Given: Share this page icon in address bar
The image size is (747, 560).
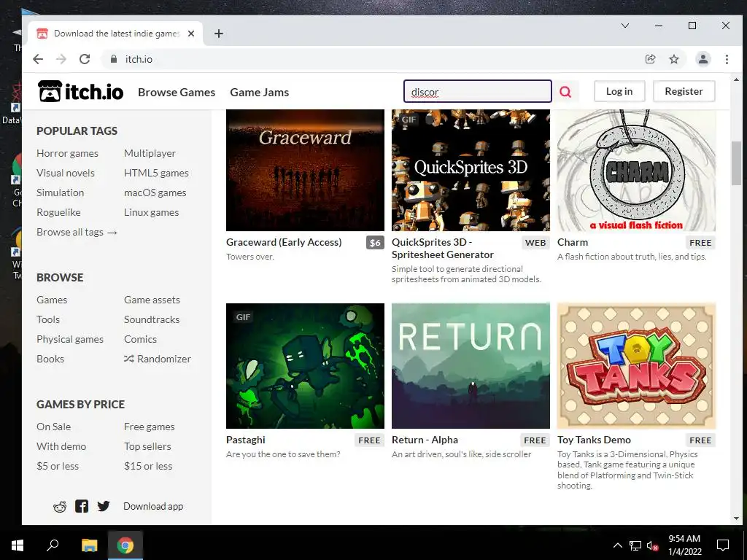Looking at the screenshot, I should point(650,59).
